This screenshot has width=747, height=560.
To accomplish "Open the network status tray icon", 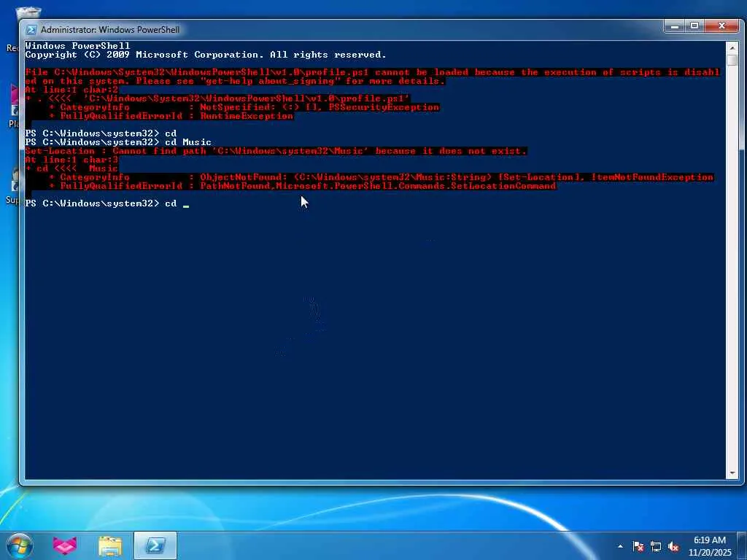I will click(x=656, y=546).
